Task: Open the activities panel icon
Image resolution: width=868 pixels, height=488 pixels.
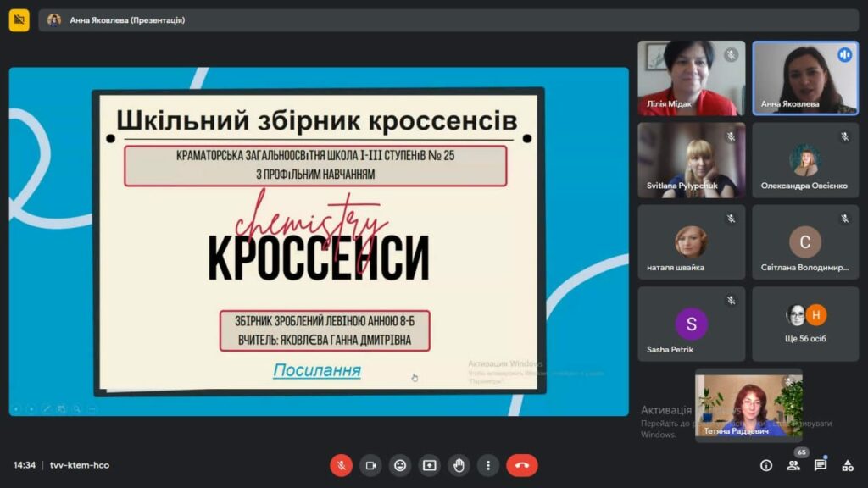Action: (848, 465)
